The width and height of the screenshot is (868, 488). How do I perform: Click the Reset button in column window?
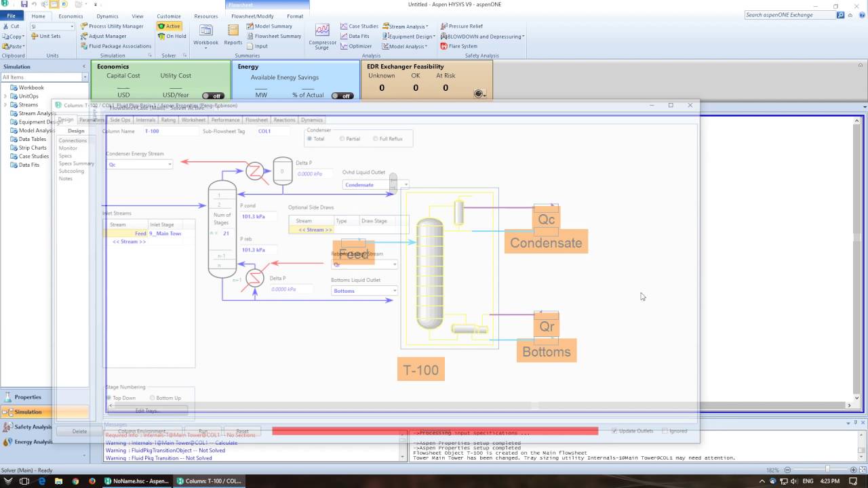[x=242, y=431]
